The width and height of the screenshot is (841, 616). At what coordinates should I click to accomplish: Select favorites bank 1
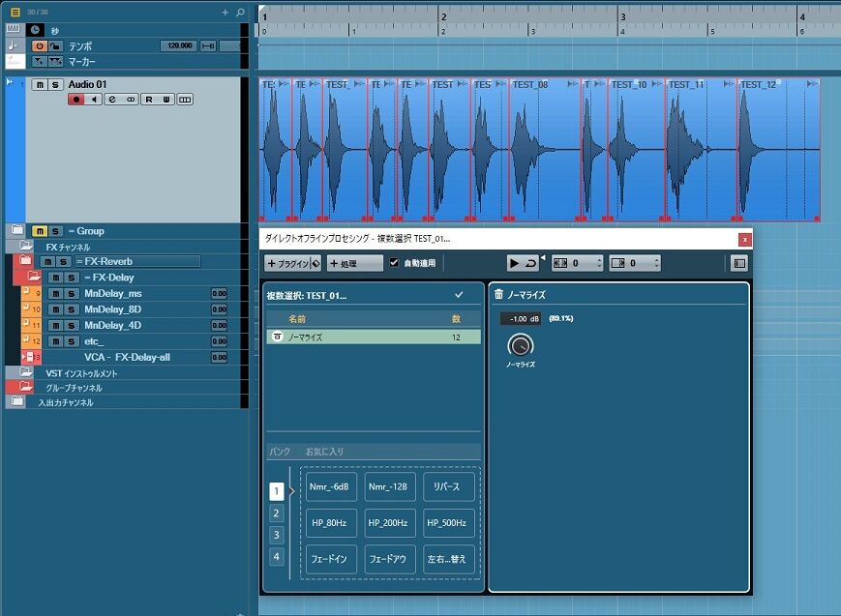pos(276,491)
